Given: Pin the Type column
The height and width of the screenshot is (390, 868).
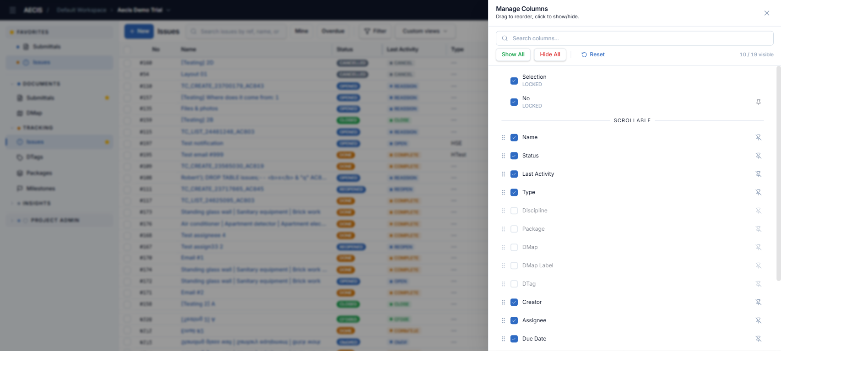Looking at the screenshot, I should point(758,192).
